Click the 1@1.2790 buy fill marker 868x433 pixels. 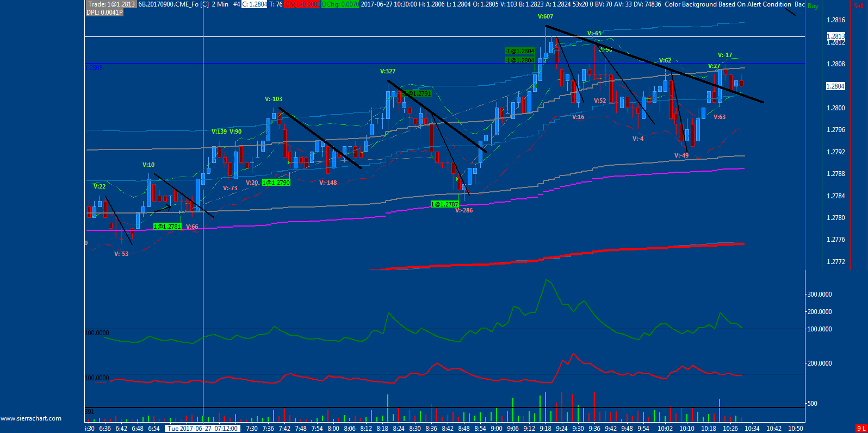[276, 182]
